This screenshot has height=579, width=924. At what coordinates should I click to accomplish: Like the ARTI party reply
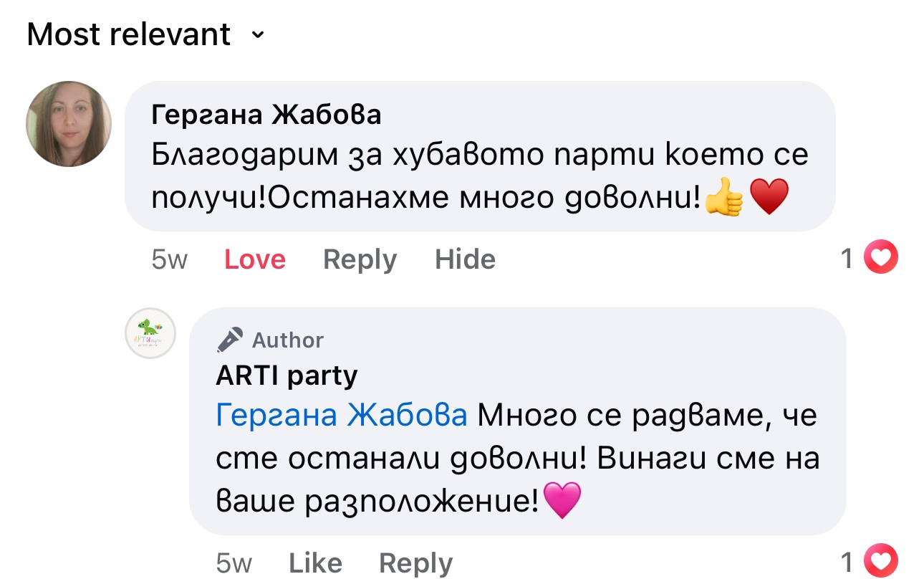coord(315,563)
